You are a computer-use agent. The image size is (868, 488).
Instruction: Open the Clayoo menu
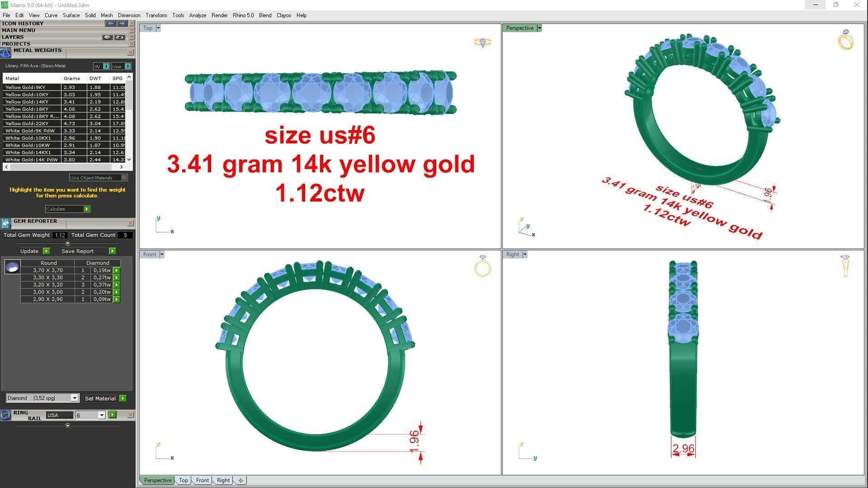tap(284, 15)
